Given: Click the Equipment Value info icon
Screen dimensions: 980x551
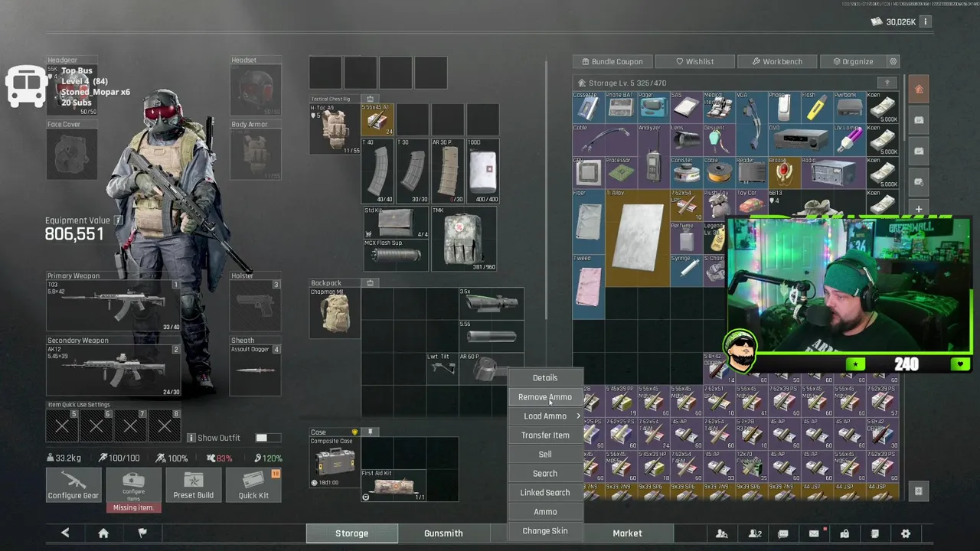Looking at the screenshot, I should tap(118, 220).
